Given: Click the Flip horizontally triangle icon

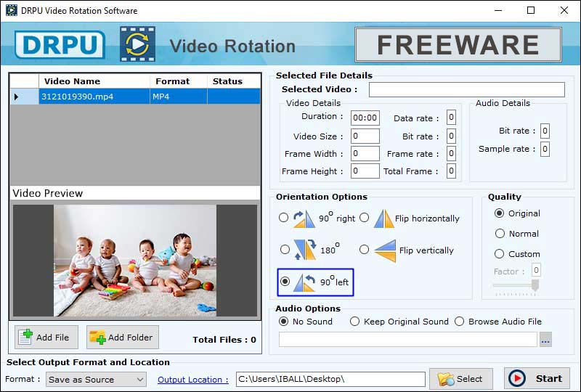Looking at the screenshot, I should tap(383, 219).
